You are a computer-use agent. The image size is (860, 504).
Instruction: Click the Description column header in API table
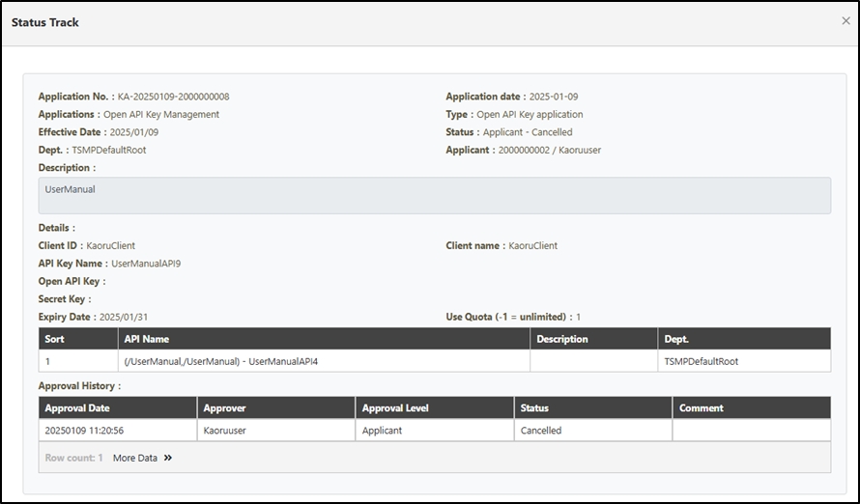[x=562, y=339]
